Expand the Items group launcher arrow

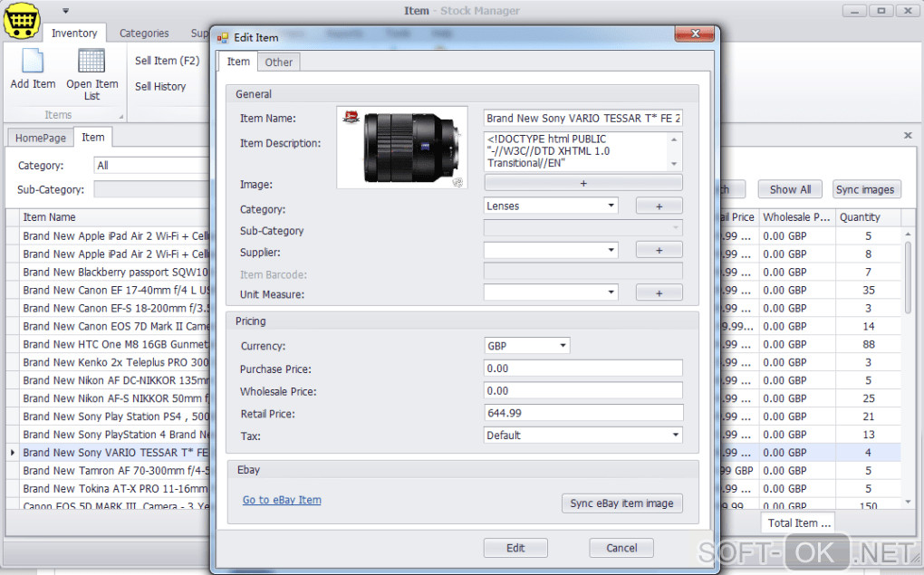(x=120, y=116)
